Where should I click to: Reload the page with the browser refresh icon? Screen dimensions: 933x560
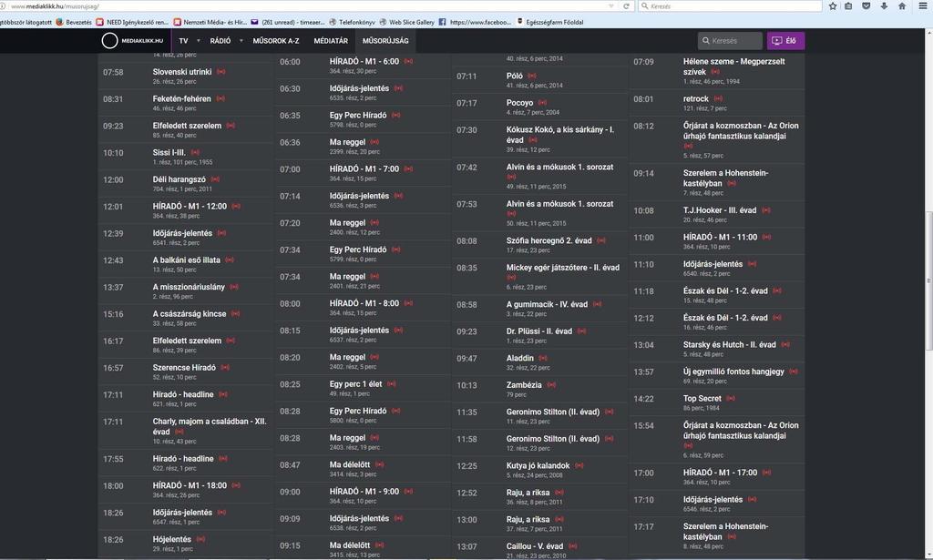click(626, 6)
